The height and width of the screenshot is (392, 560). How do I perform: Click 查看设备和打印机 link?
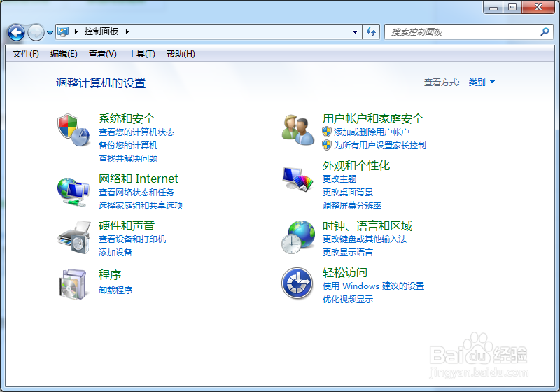tap(132, 239)
